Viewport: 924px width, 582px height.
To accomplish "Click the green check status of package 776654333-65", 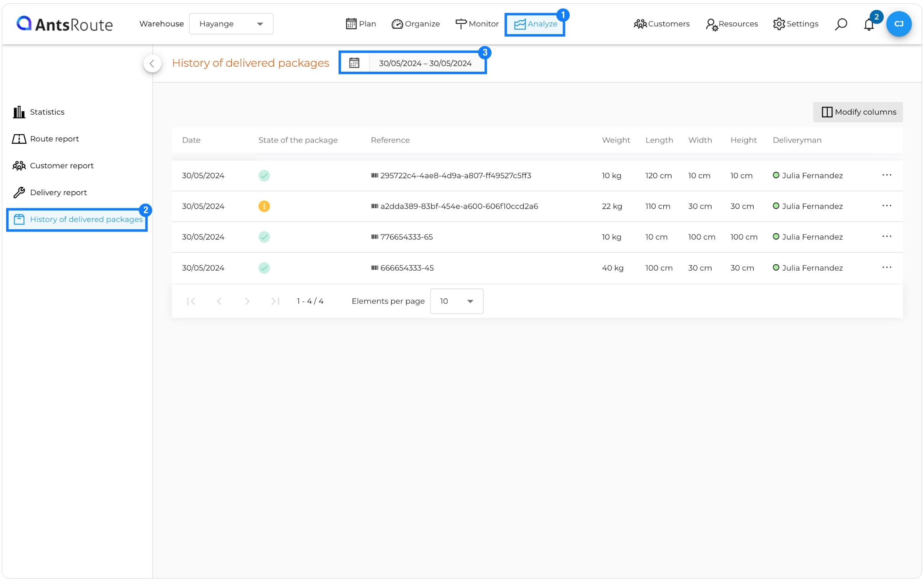I will [x=264, y=237].
